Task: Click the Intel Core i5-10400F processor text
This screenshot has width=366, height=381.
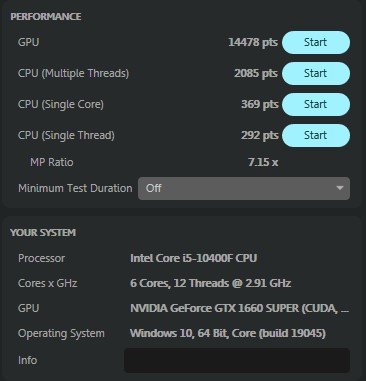Action: [x=194, y=258]
